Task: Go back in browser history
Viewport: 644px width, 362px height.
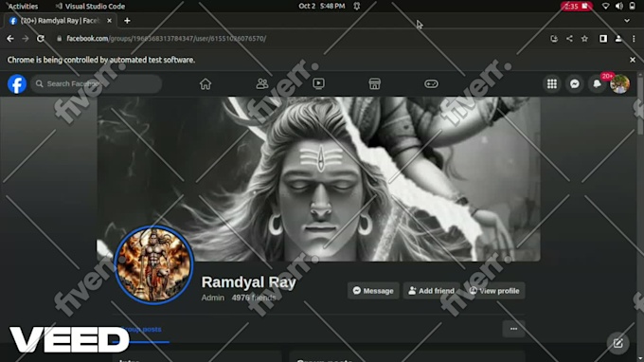Action: click(x=10, y=38)
